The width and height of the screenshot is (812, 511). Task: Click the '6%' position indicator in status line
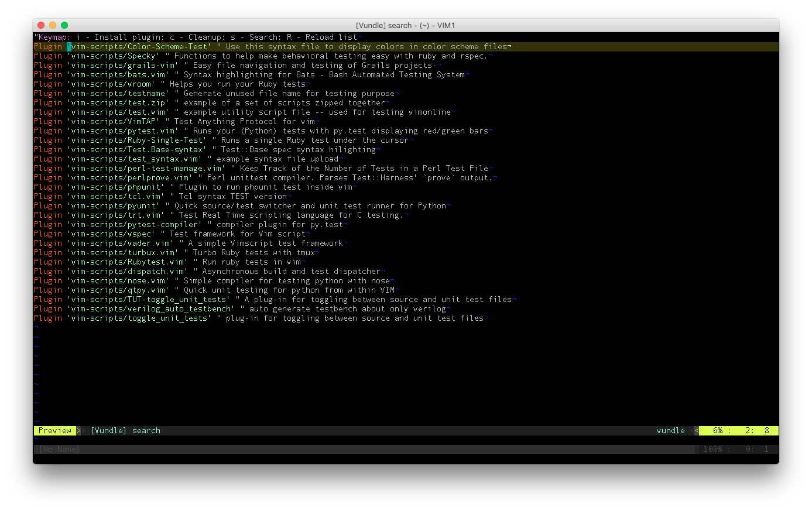point(718,431)
